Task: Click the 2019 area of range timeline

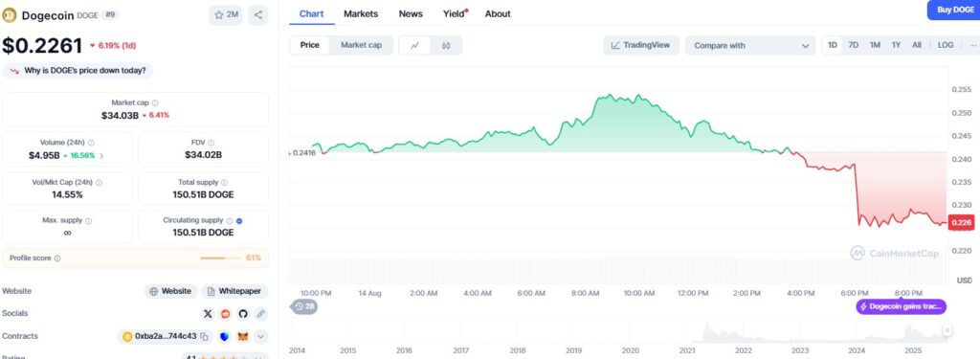Action: pos(574,351)
